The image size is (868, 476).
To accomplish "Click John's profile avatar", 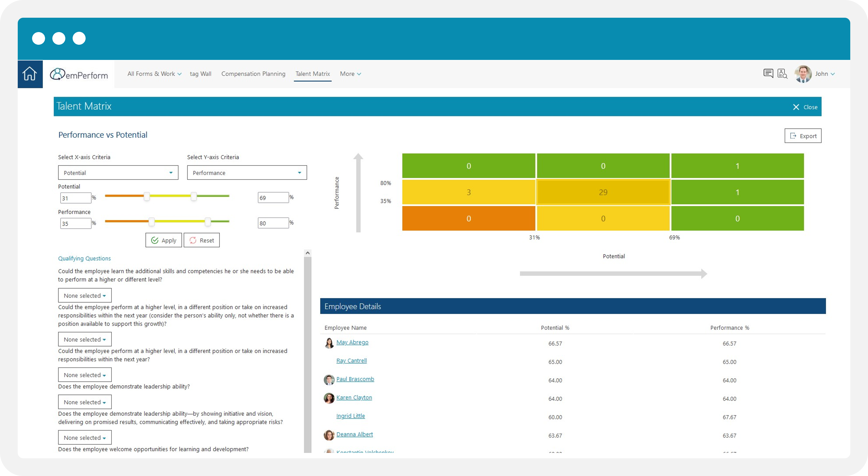I will (803, 74).
